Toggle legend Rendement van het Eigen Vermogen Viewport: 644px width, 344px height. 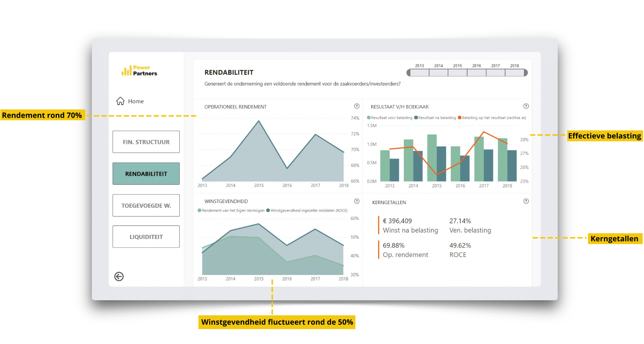231,211
